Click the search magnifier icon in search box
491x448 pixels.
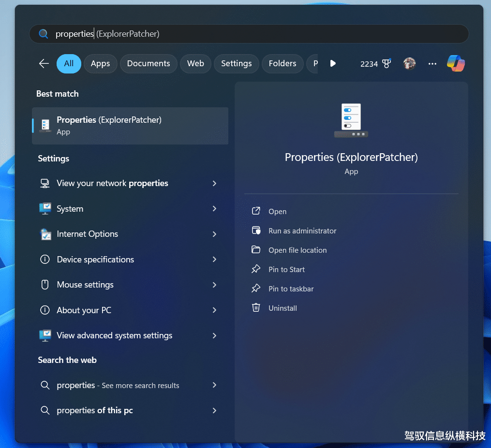43,34
